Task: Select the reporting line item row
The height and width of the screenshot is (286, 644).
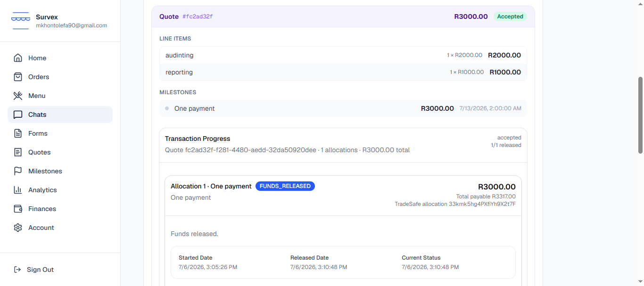Action: click(343, 72)
